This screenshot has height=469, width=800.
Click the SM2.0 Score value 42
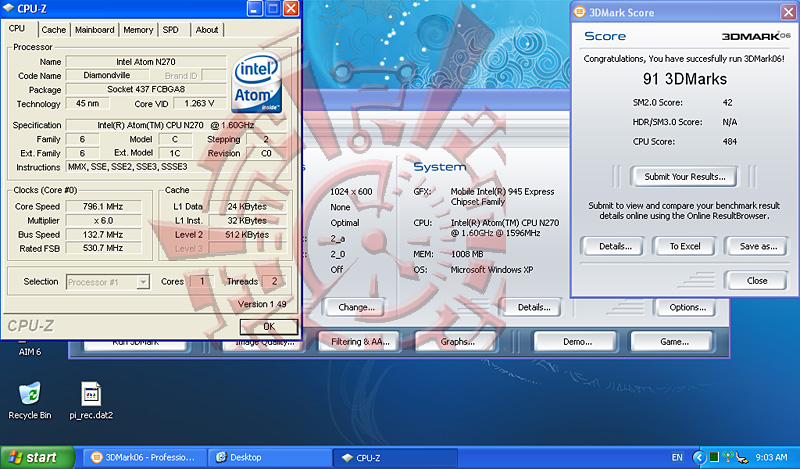pyautogui.click(x=727, y=102)
